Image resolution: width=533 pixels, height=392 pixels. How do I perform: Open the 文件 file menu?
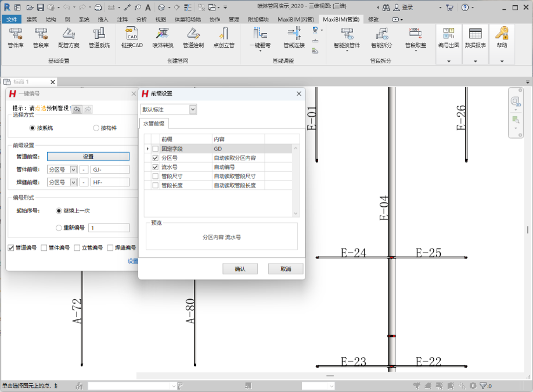point(11,19)
